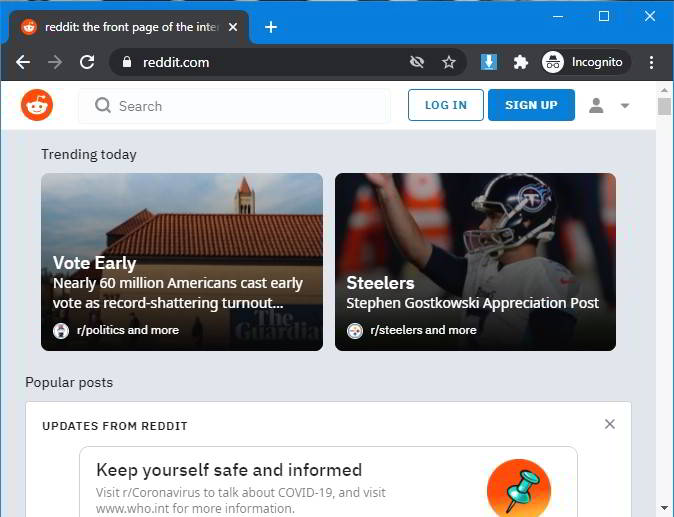
Task: Click the SIGN UP button
Action: point(531,105)
